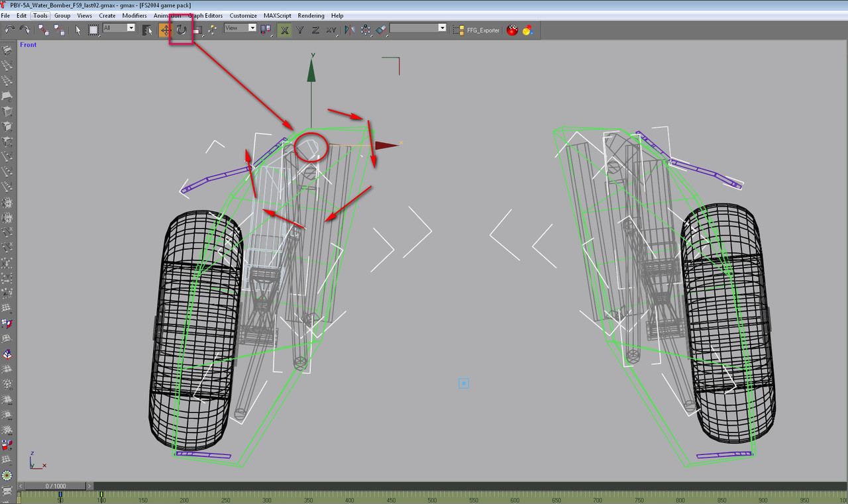Open the Select by Name list icon

[147, 30]
